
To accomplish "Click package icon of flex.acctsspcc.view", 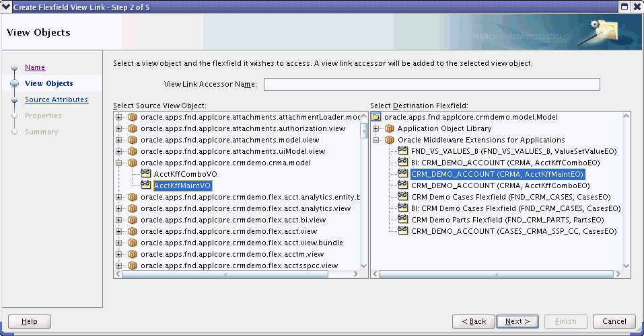I will click(132, 266).
